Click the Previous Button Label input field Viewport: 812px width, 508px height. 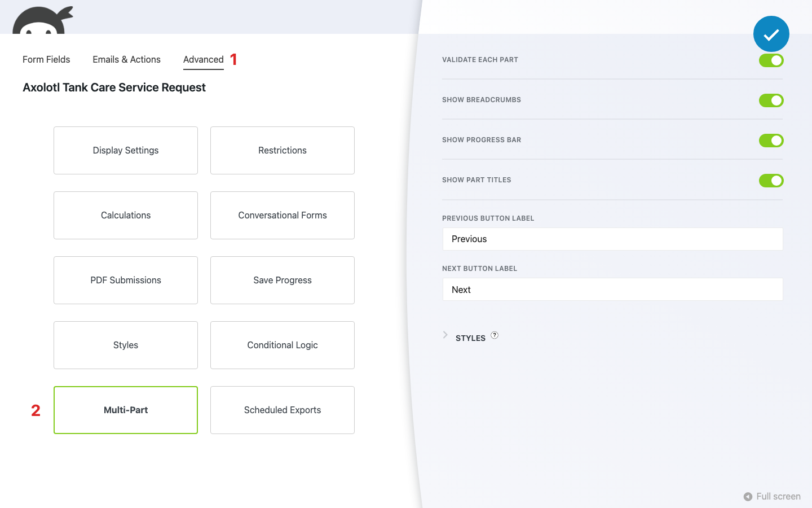coord(612,239)
